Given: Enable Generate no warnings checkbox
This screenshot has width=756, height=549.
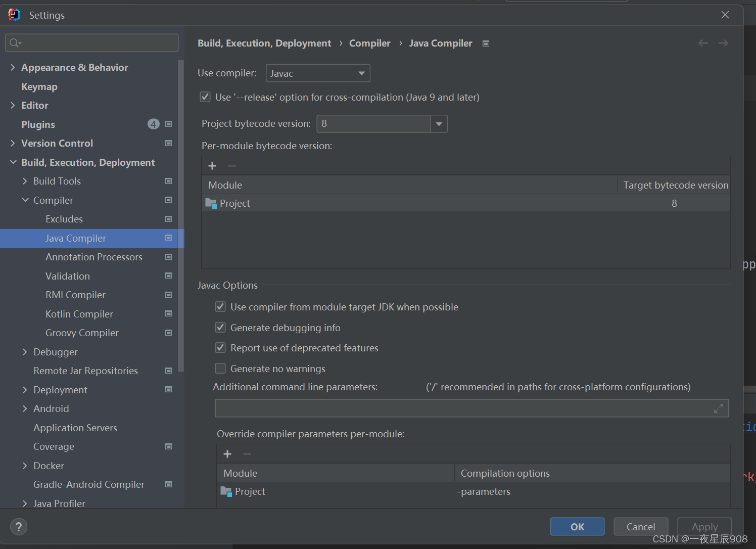Looking at the screenshot, I should (x=220, y=368).
